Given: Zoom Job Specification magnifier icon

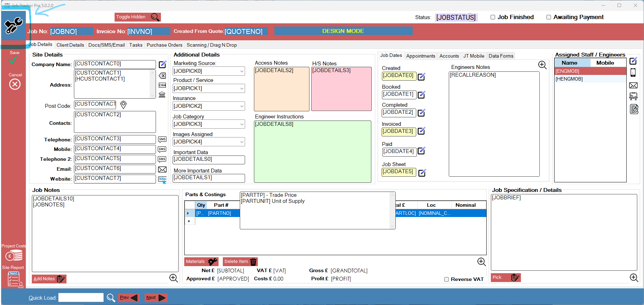Looking at the screenshot, I should tap(634, 278).
